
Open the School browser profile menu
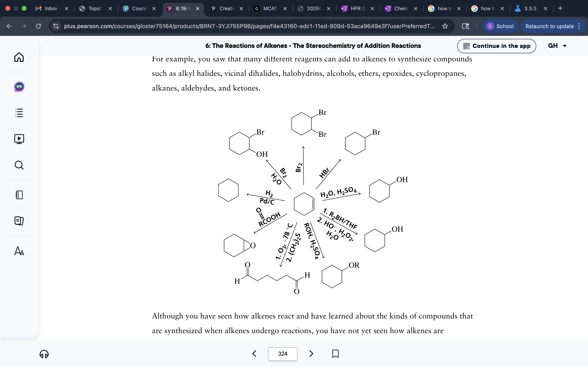(x=500, y=26)
